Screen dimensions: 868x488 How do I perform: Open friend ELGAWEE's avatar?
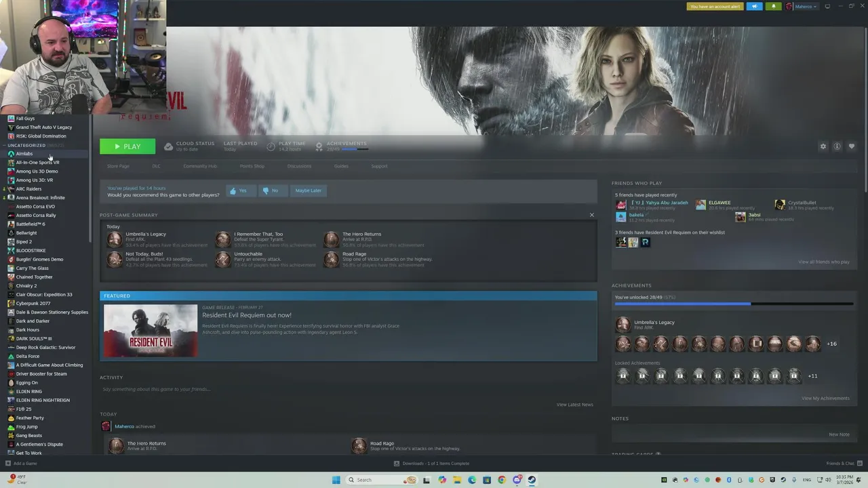pos(701,205)
